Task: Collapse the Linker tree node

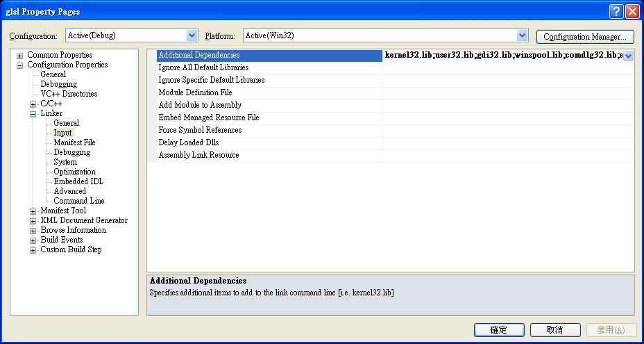Action: (33, 114)
